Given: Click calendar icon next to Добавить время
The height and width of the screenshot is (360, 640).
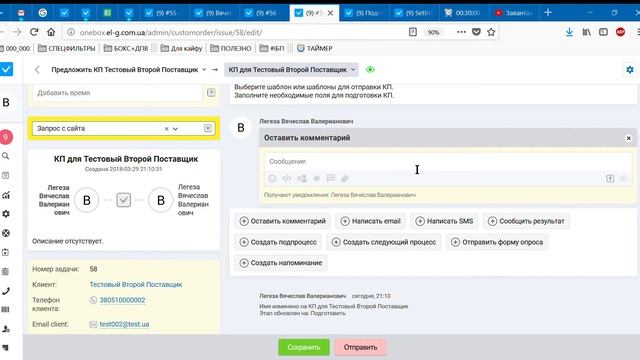Looking at the screenshot, I should tap(211, 93).
